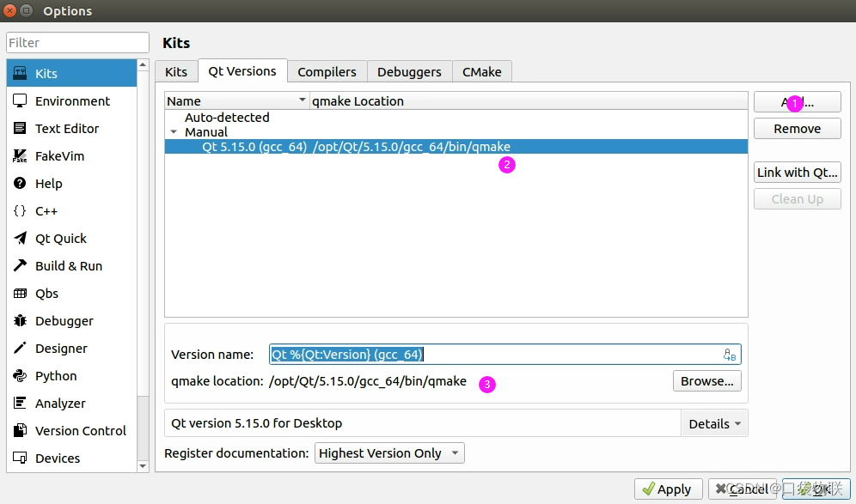Open the Details dropdown for Qt version
The width and height of the screenshot is (856, 504).
tap(714, 423)
